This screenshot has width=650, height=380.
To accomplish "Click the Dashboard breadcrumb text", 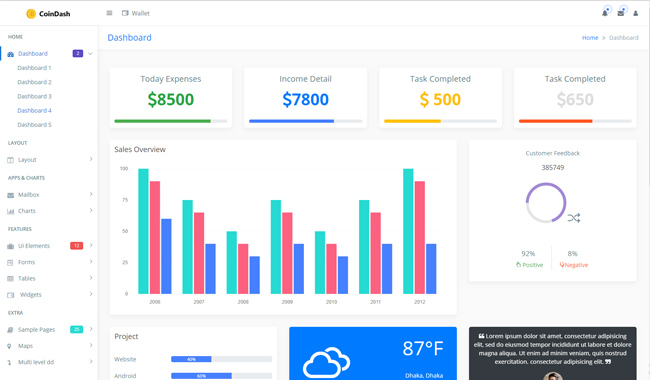I will [x=623, y=38].
